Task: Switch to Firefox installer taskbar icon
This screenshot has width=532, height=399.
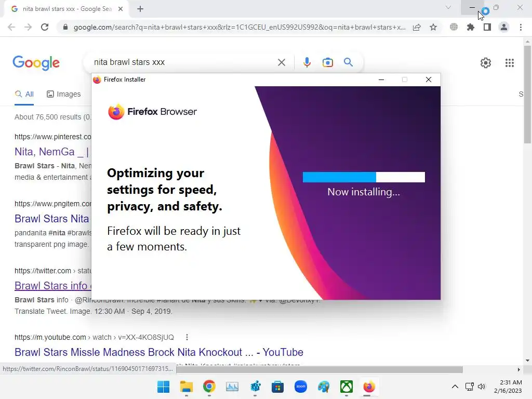Action: [x=369, y=387]
